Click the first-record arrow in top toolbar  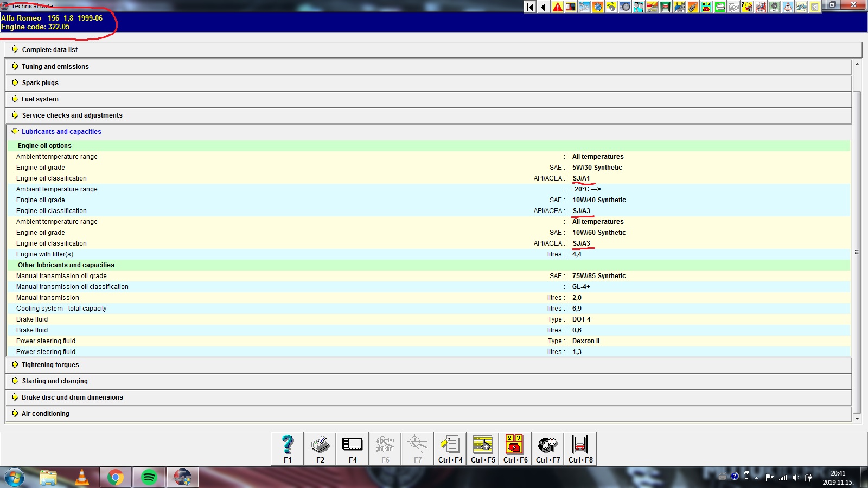tap(530, 7)
